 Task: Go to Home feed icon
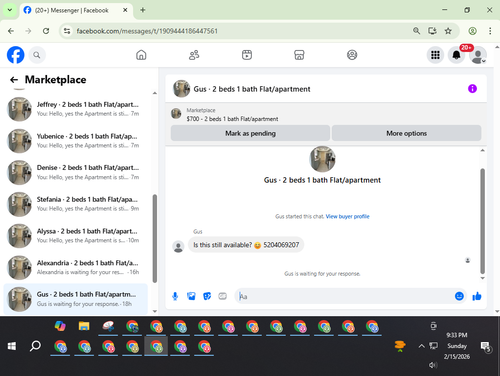pyautogui.click(x=141, y=55)
